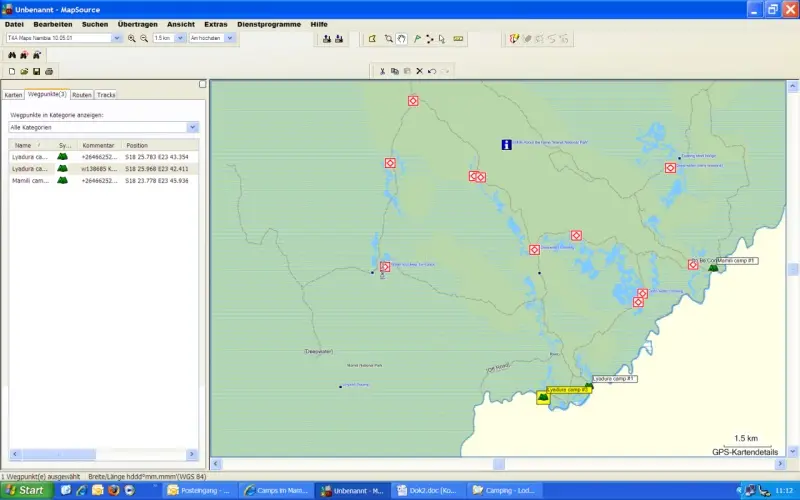Click the map horizontal scrollbar thumb
This screenshot has height=500, width=800.
(498, 464)
